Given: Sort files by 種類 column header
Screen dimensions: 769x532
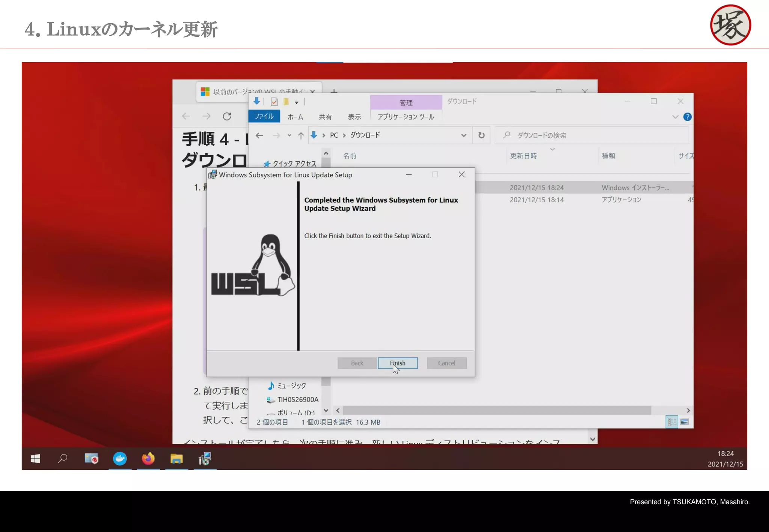Looking at the screenshot, I should pos(608,156).
